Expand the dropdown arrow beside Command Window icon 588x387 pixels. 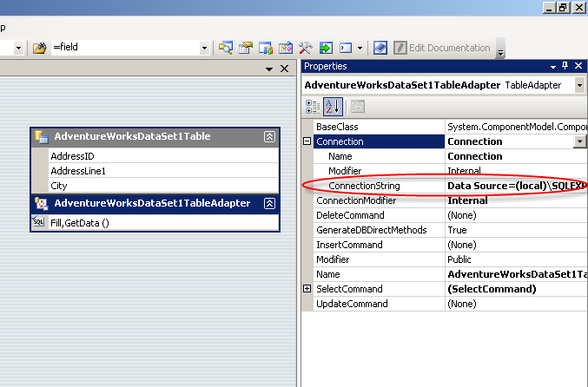360,48
